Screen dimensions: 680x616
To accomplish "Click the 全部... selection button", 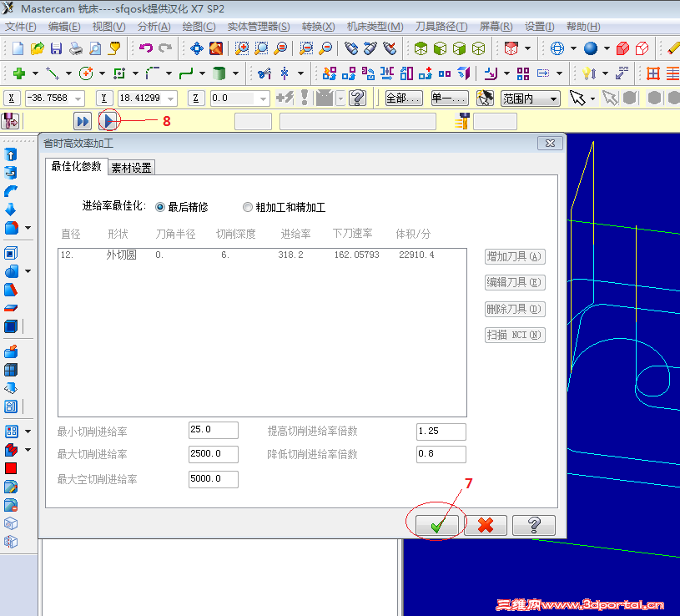I will tap(404, 98).
